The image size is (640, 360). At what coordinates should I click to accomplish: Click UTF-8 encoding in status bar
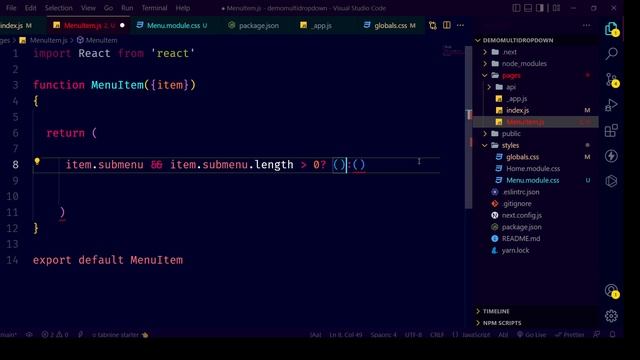click(x=413, y=335)
